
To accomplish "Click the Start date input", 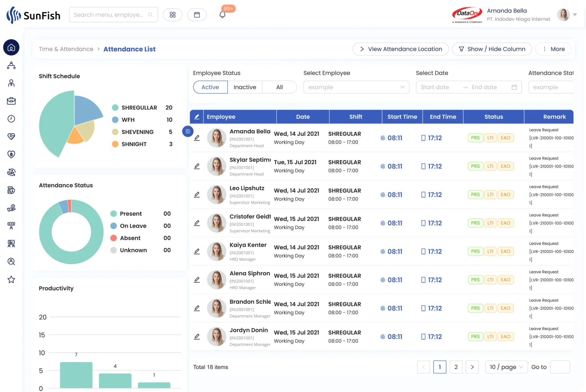I will 435,87.
